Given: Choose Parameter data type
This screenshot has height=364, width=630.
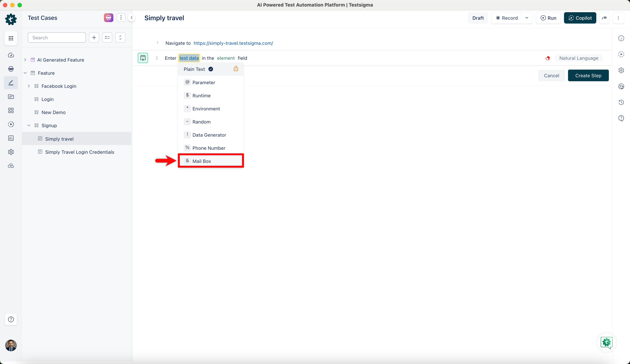Looking at the screenshot, I should (x=211, y=83).
